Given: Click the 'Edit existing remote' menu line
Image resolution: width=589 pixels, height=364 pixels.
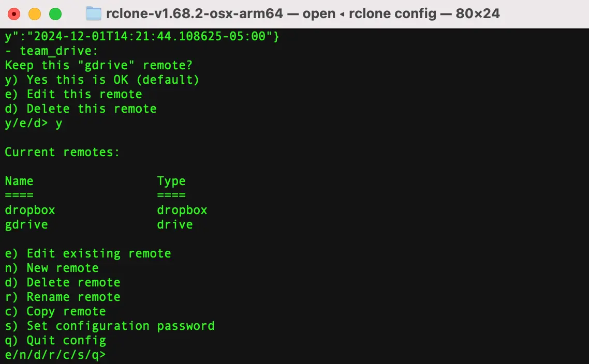Looking at the screenshot, I should pos(88,254).
